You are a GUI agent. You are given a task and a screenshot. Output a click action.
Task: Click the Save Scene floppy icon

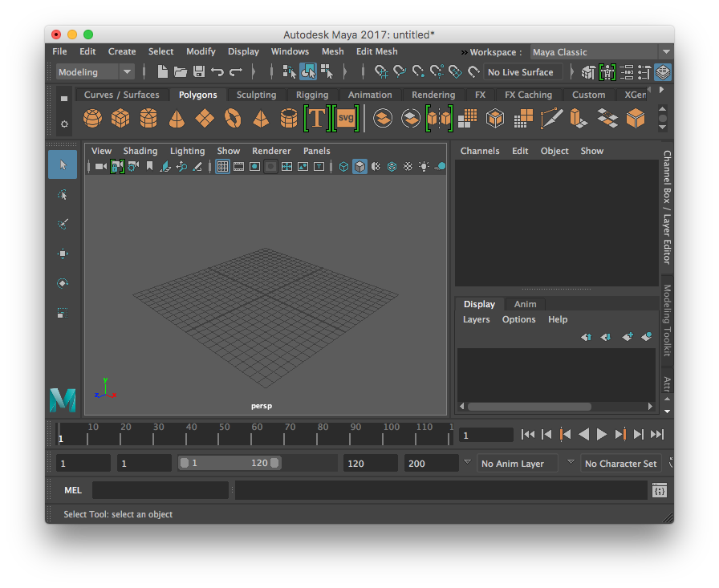(199, 71)
